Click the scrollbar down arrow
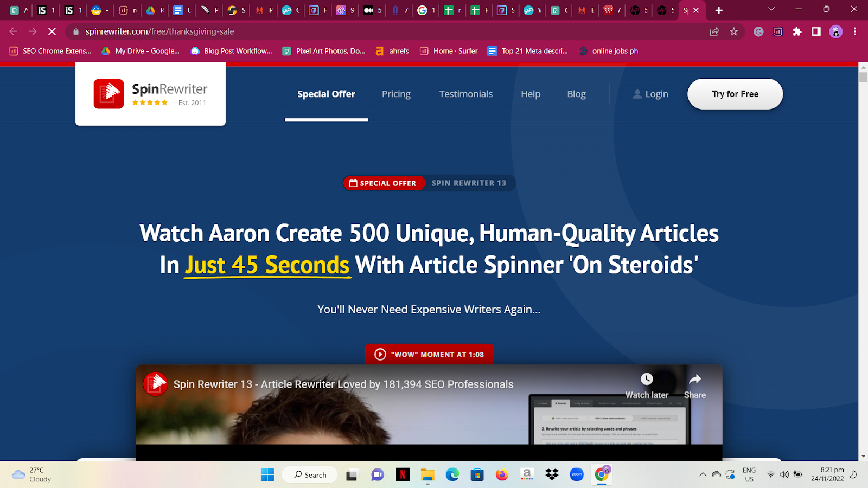This screenshot has height=488, width=868. pos(863,457)
